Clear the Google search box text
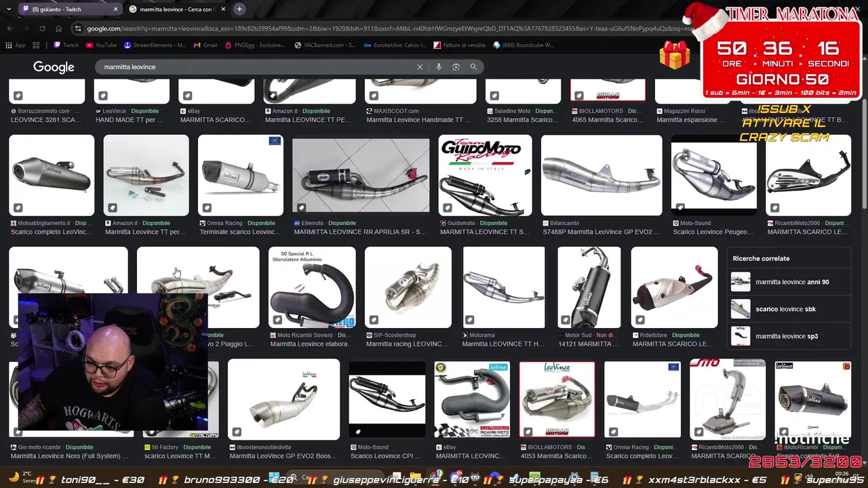Viewport: 868px width, 488px height. [420, 67]
